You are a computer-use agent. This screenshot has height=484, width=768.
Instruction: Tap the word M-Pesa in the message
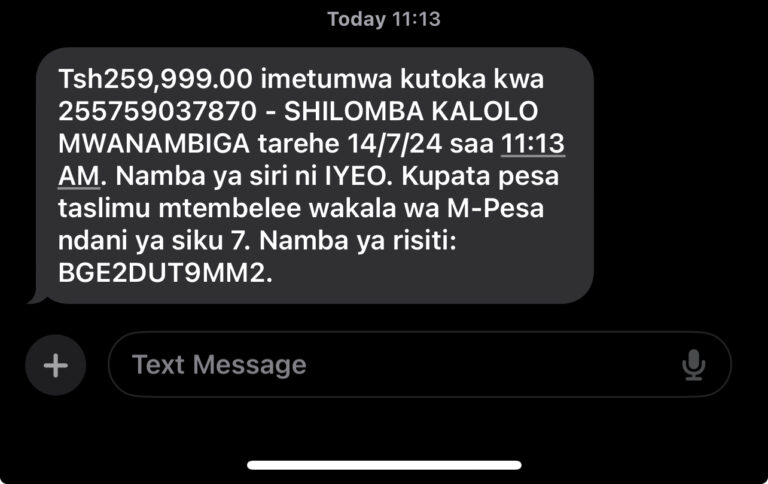click(495, 208)
